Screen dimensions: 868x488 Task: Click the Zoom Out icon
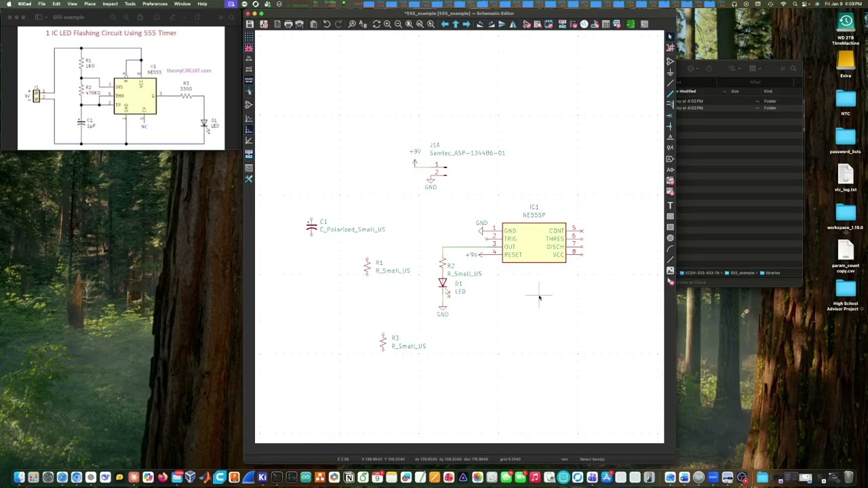(x=398, y=24)
